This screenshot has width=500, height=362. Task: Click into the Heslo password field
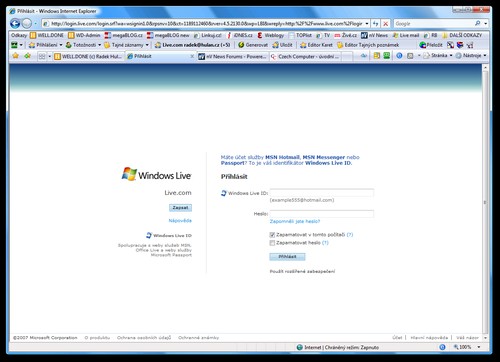(322, 214)
